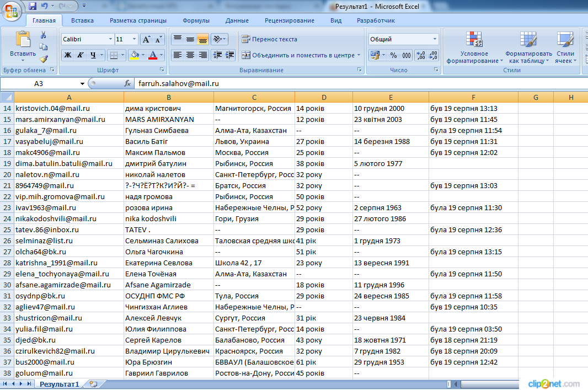Click the Перенос текста wrap text button
588x390 pixels.
coord(269,39)
